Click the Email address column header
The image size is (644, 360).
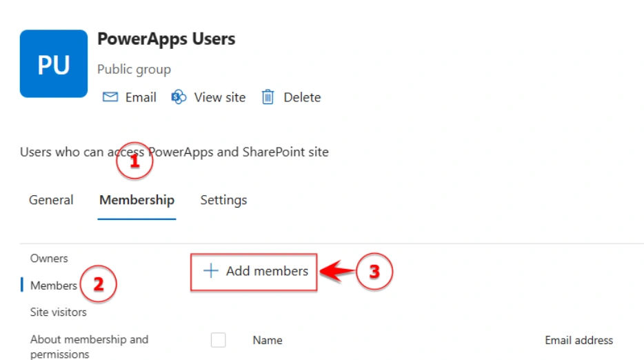578,340
